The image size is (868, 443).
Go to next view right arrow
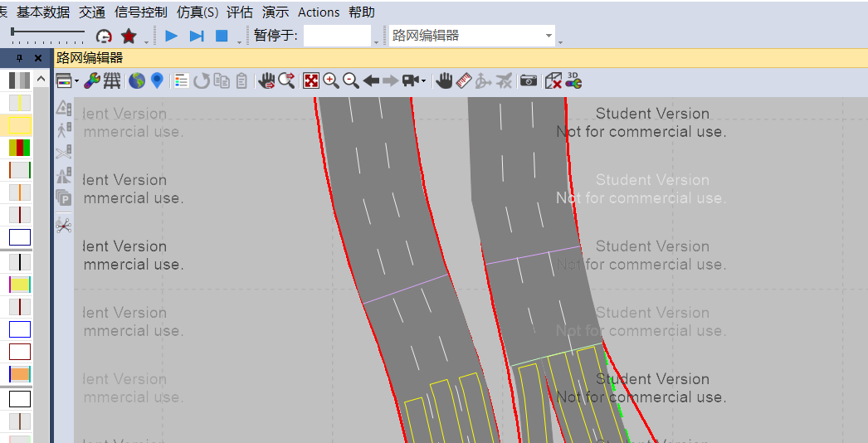391,80
